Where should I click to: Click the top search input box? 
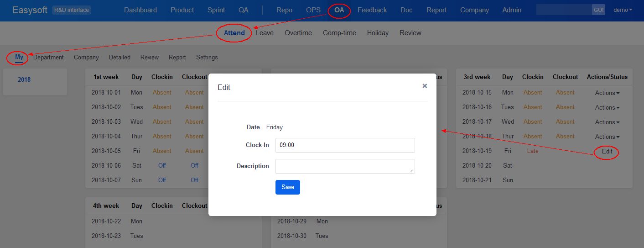[x=564, y=10]
